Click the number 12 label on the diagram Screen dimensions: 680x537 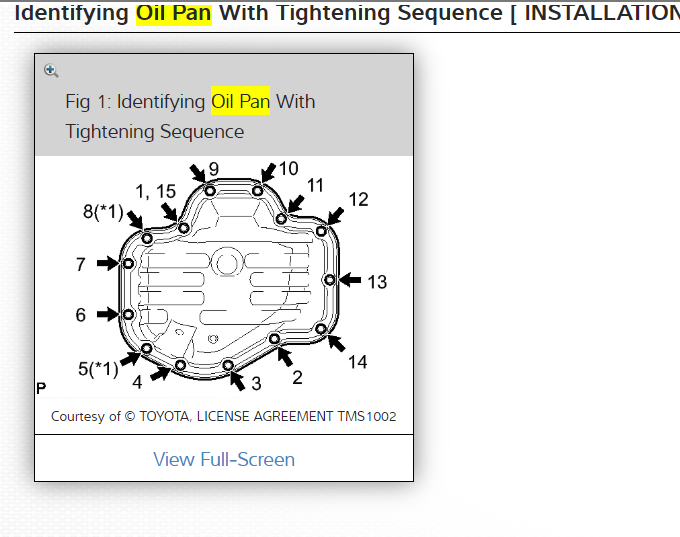357,199
